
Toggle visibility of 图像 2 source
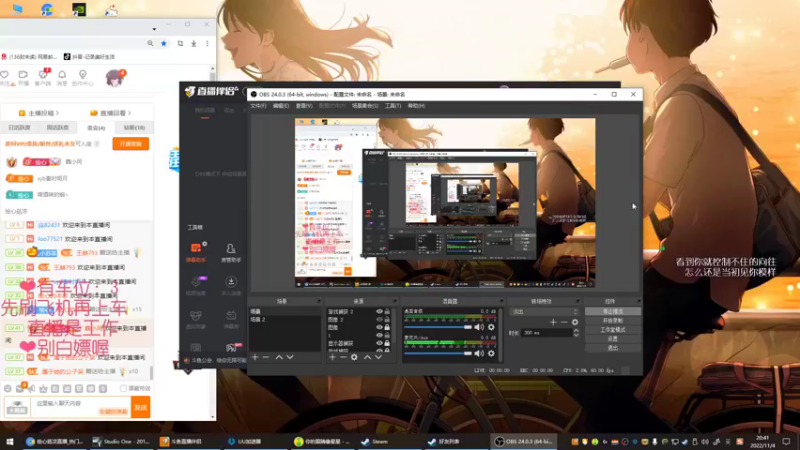coord(379,319)
